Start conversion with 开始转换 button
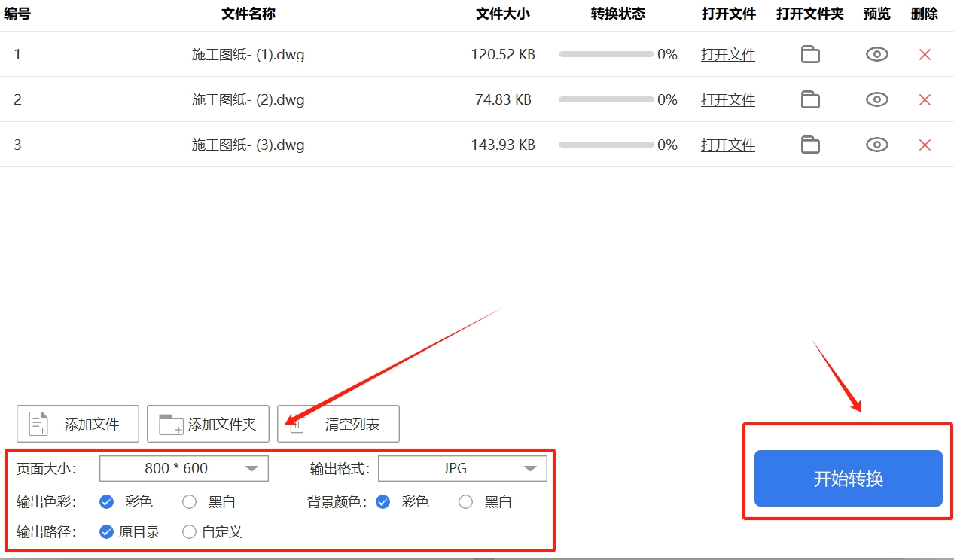 pos(849,479)
